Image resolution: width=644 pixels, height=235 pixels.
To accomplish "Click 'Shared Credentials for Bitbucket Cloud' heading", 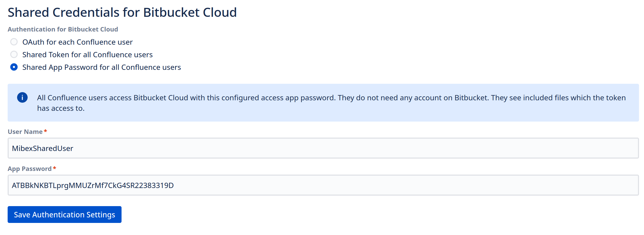I will [122, 12].
